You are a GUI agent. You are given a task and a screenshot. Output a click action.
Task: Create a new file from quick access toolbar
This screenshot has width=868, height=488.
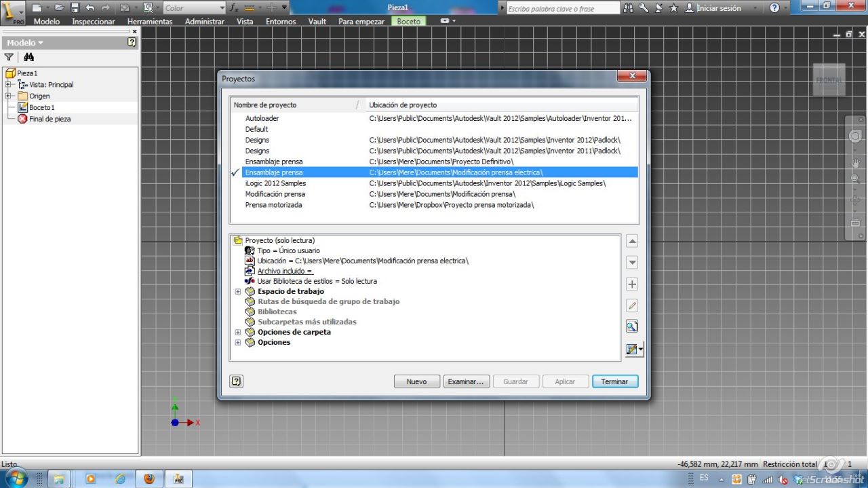[37, 8]
